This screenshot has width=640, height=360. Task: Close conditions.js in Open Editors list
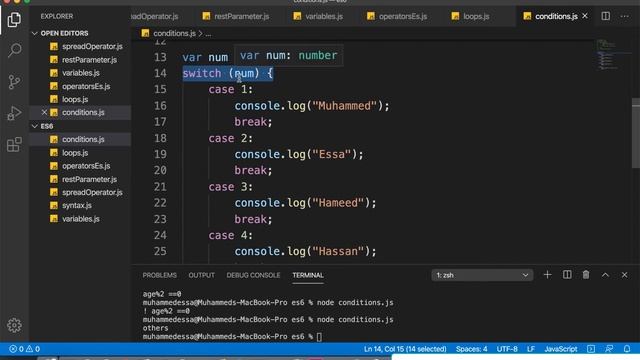coord(44,112)
